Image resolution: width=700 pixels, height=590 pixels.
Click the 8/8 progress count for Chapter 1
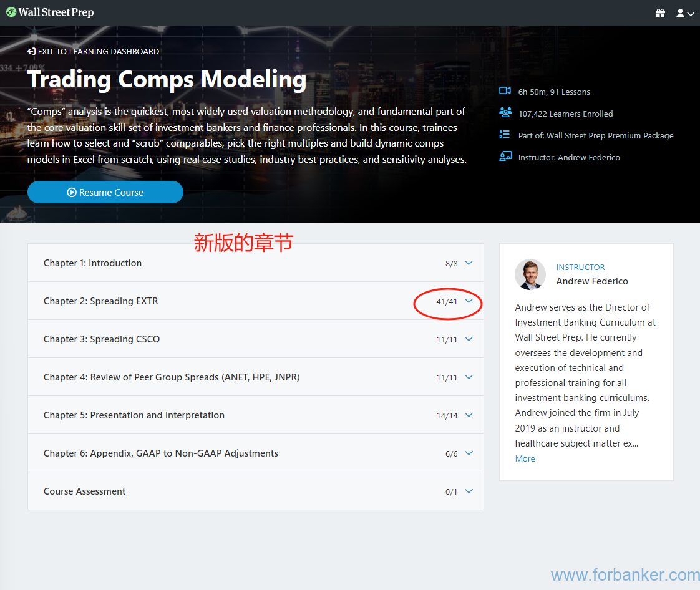click(x=451, y=264)
